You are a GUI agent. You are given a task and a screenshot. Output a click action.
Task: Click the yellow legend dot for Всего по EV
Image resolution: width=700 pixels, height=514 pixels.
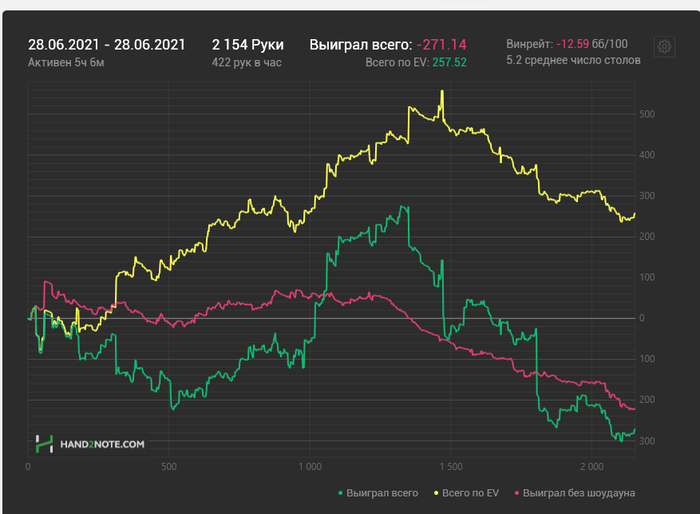coord(436,493)
